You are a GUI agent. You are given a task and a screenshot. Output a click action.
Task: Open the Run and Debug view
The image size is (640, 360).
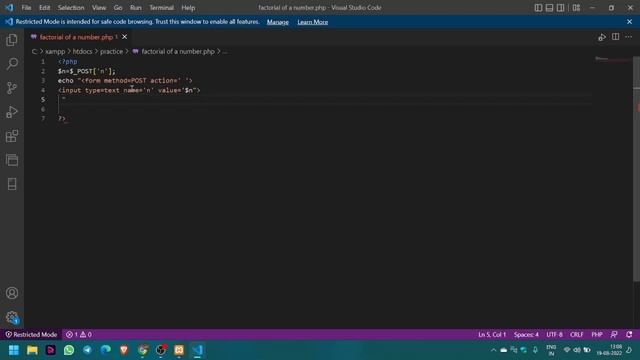(12, 112)
